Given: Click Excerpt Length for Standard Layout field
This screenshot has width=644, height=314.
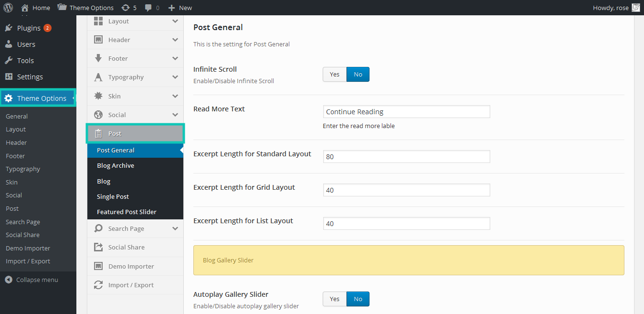Looking at the screenshot, I should click(x=406, y=156).
